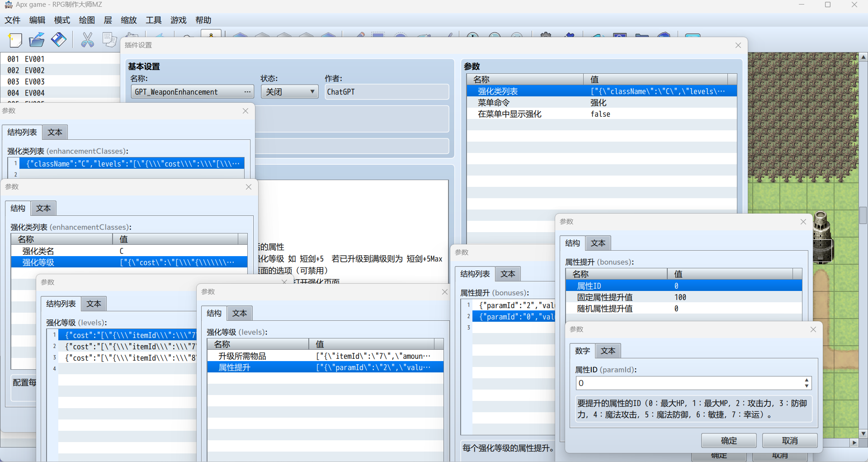Viewport: 868px width, 462px height.
Task: Switch to 文本 tab in enhancementClasses struct dialog
Action: coord(43,208)
